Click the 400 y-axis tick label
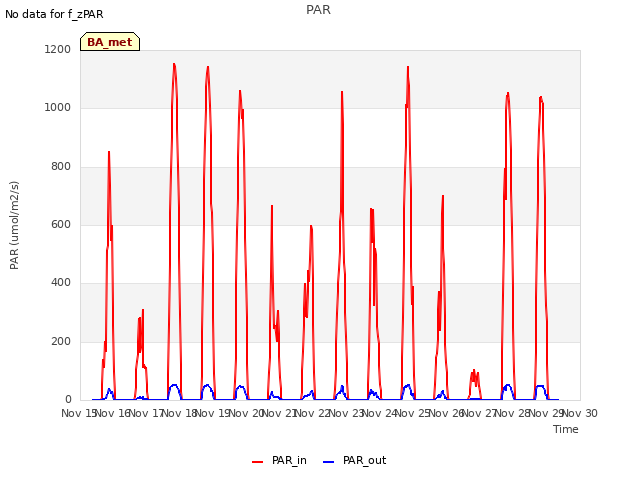Viewport: 640px width, 480px height. click(x=61, y=283)
